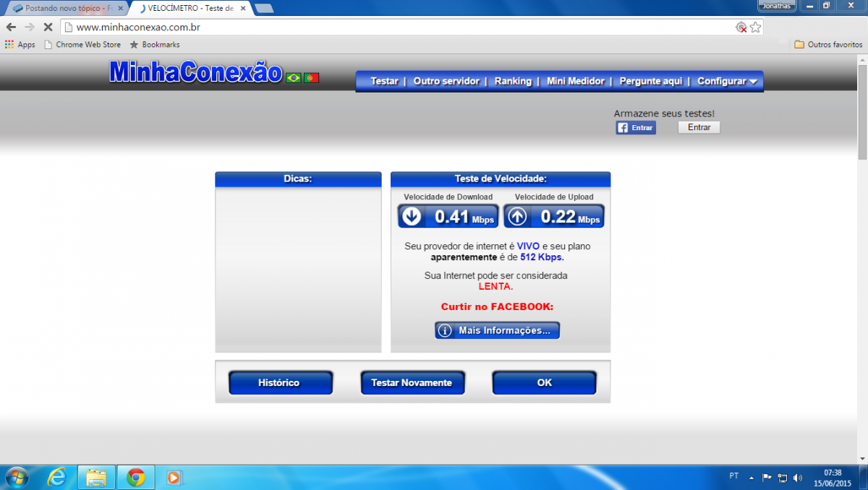Open the Mini Medidor menu item
This screenshot has width=868, height=490.
tap(576, 81)
